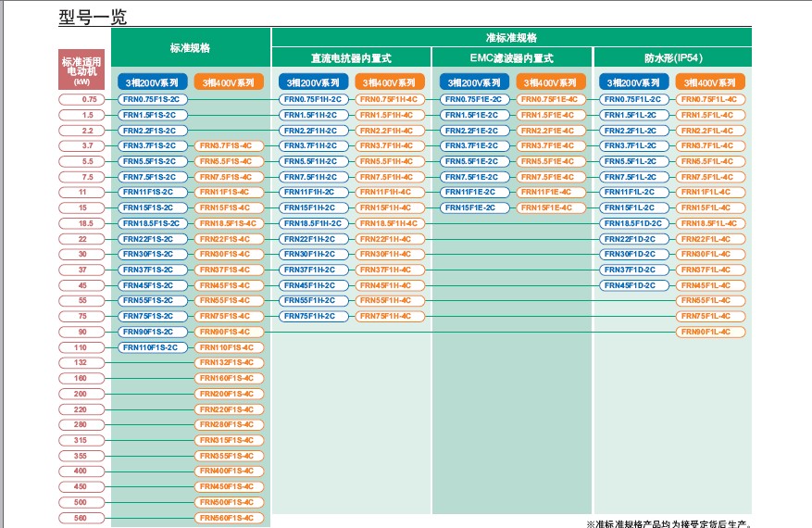
Task: Click the 18.5 kW row label
Action: click(81, 223)
